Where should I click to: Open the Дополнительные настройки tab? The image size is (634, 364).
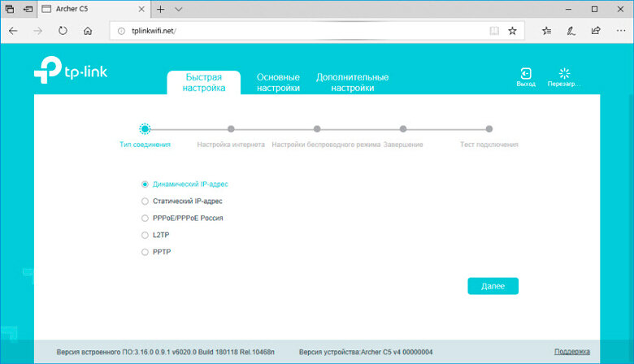pos(352,82)
